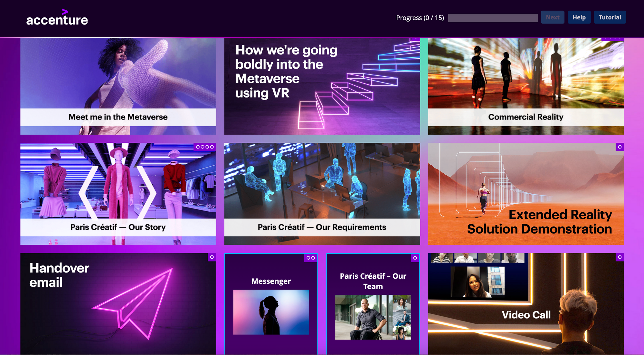Click four-circle indicator on Our Story tile
Image resolution: width=644 pixels, height=355 pixels.
[x=205, y=147]
